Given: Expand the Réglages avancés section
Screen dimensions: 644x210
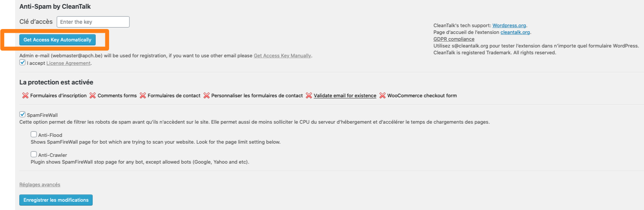Looking at the screenshot, I should (x=40, y=185).
